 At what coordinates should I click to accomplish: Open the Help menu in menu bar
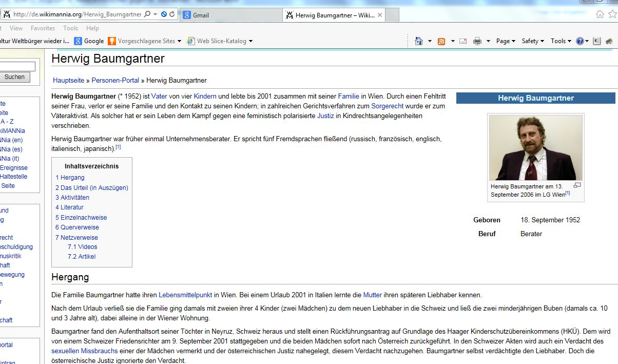(x=92, y=28)
